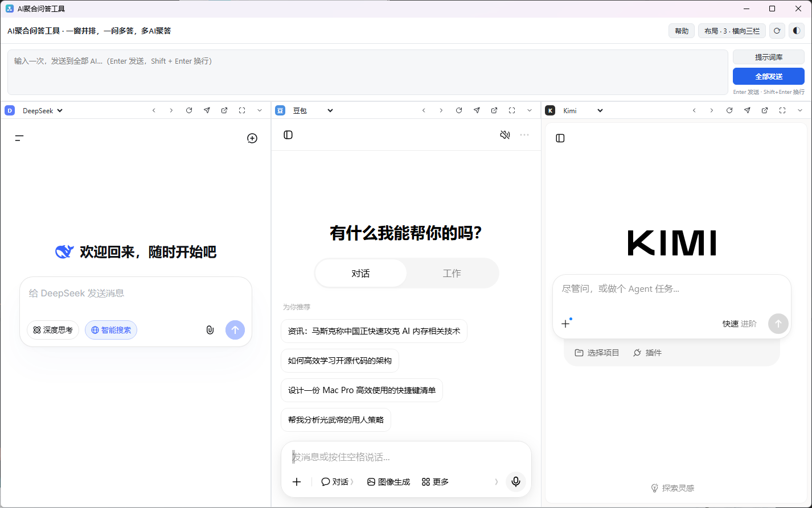Enable 深度思考 in DeepSeek
The width and height of the screenshot is (812, 508).
(53, 330)
